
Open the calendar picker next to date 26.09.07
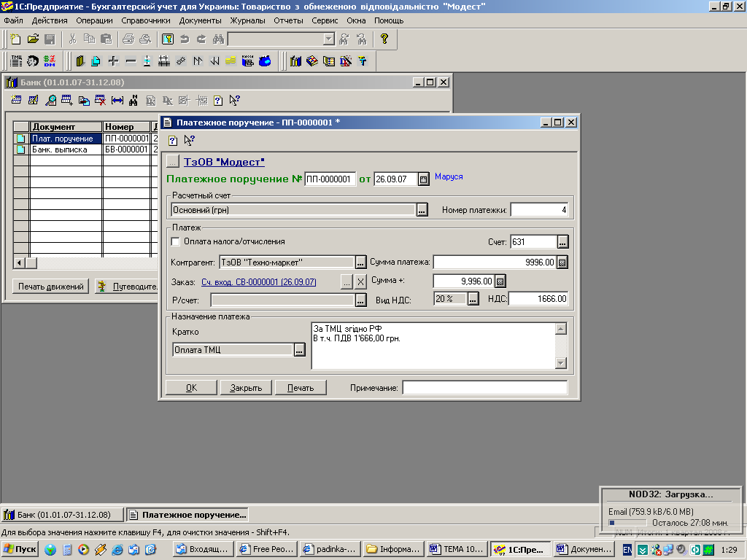point(423,179)
